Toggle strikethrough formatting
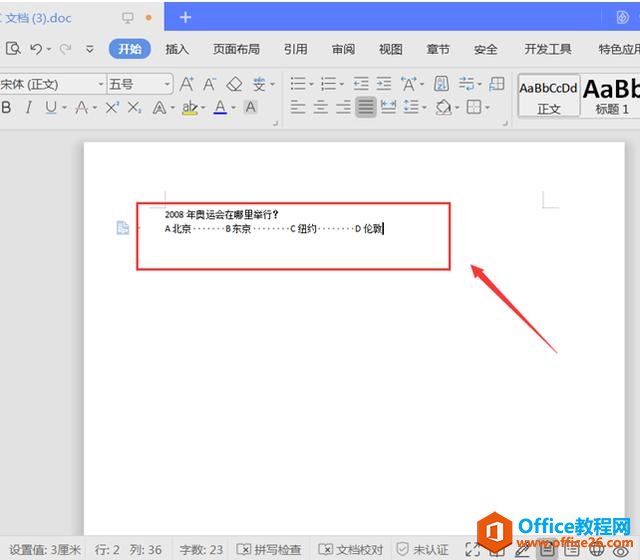Image resolution: width=640 pixels, height=560 pixels. point(82,107)
